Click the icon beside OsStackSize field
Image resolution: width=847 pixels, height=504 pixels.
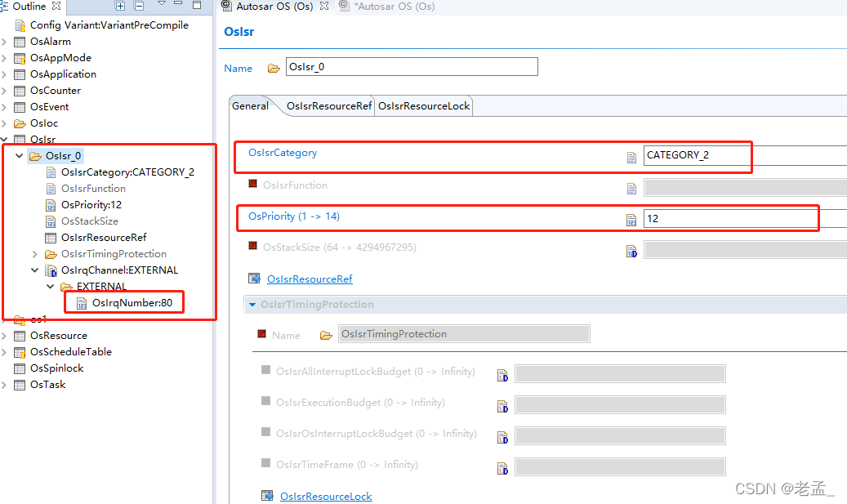pyautogui.click(x=631, y=252)
